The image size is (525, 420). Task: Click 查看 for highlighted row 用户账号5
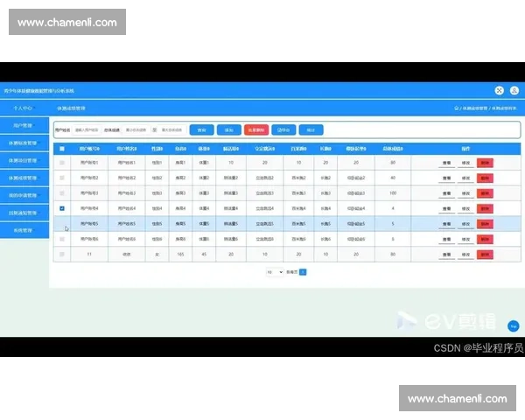(446, 224)
